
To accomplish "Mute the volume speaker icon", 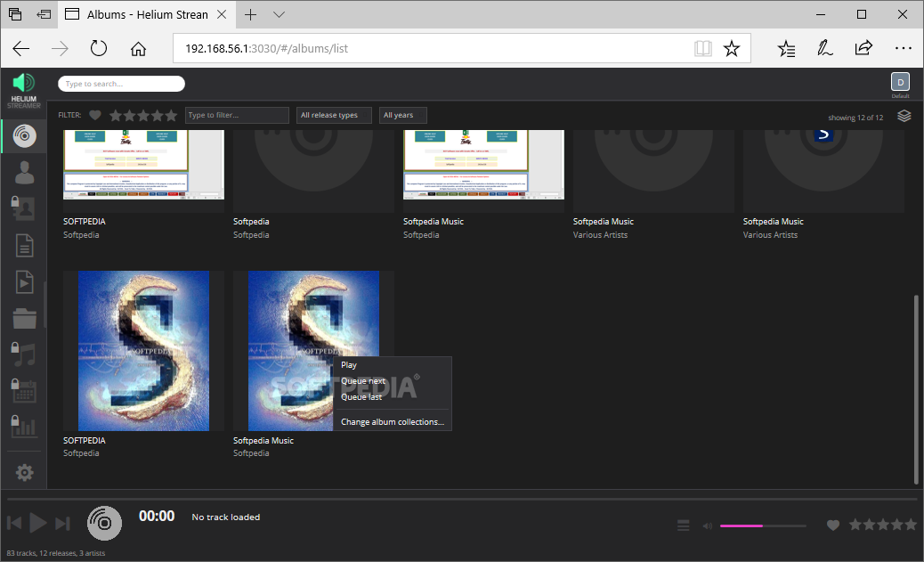I will [707, 525].
